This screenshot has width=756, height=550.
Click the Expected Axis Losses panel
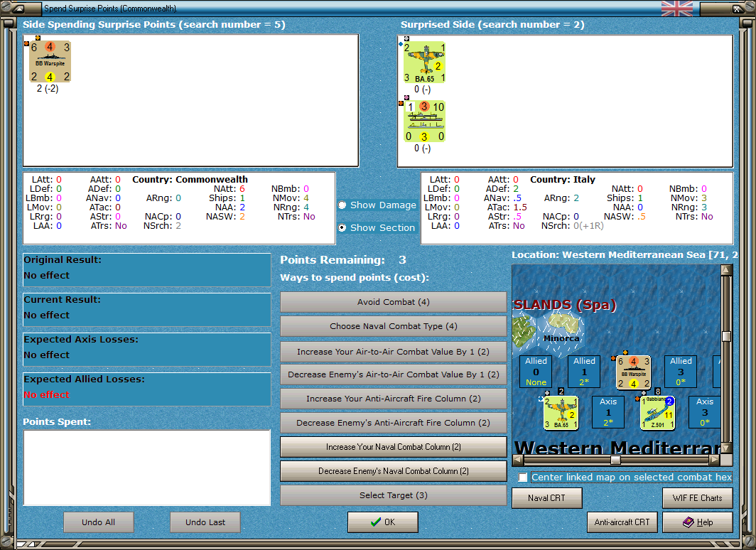click(x=147, y=350)
